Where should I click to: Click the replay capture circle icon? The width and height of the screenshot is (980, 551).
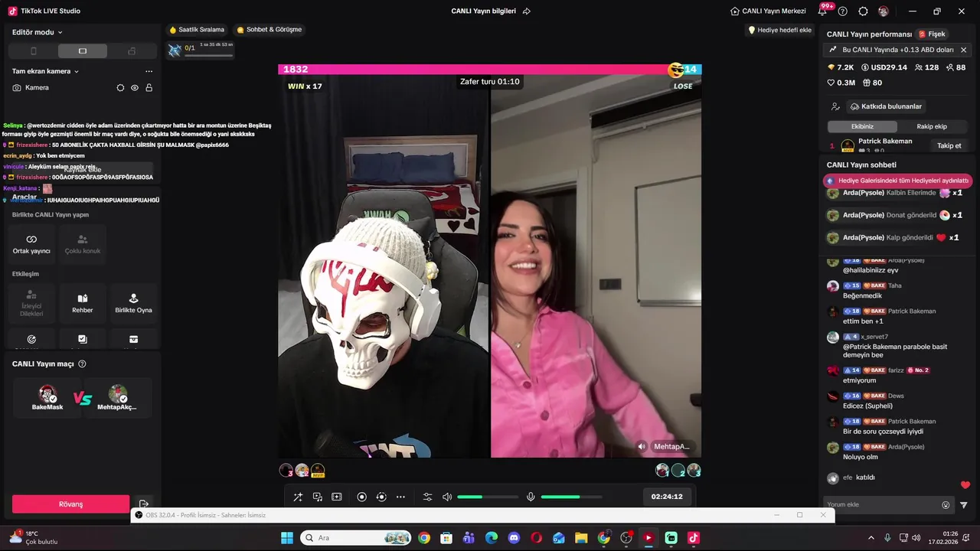[x=381, y=497]
